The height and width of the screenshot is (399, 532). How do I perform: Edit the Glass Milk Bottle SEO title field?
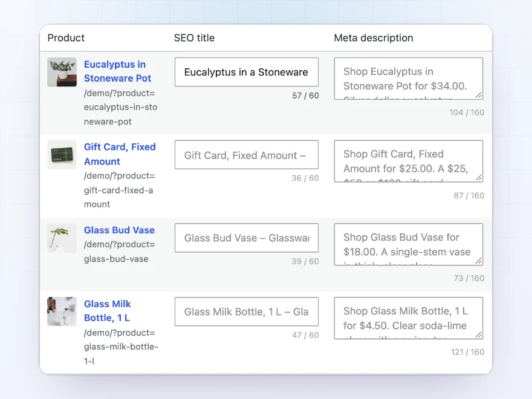click(247, 312)
